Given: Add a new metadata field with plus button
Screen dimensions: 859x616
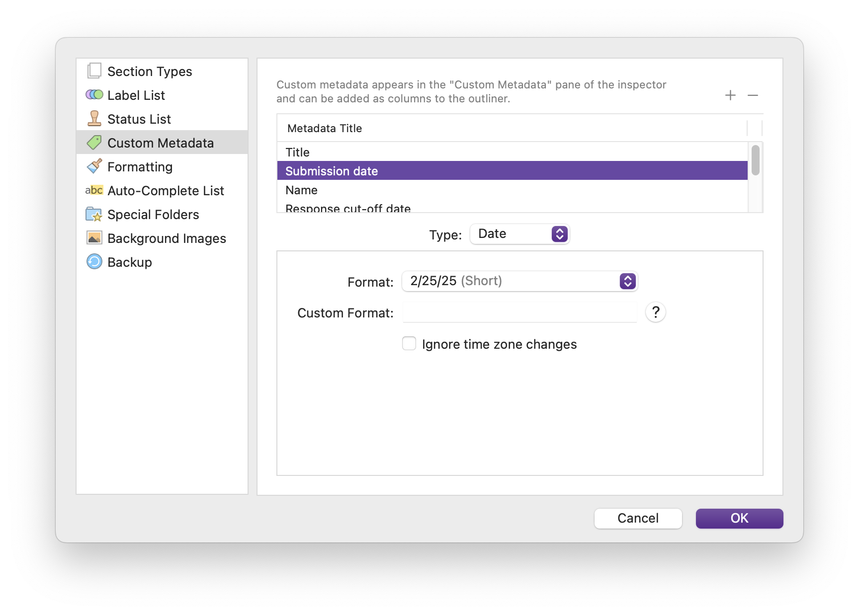Looking at the screenshot, I should 730,95.
